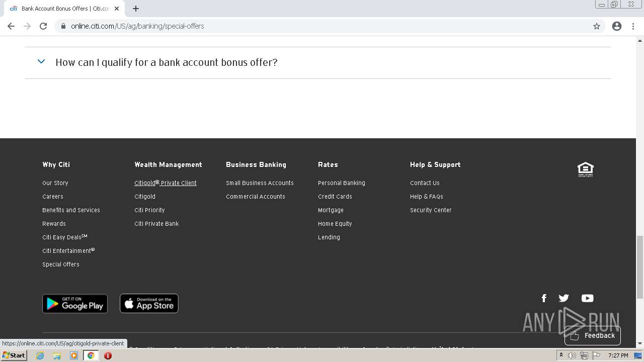Screen dimensions: 644x362
Task: Open Citi's YouTube channel icon
Action: pos(587,298)
